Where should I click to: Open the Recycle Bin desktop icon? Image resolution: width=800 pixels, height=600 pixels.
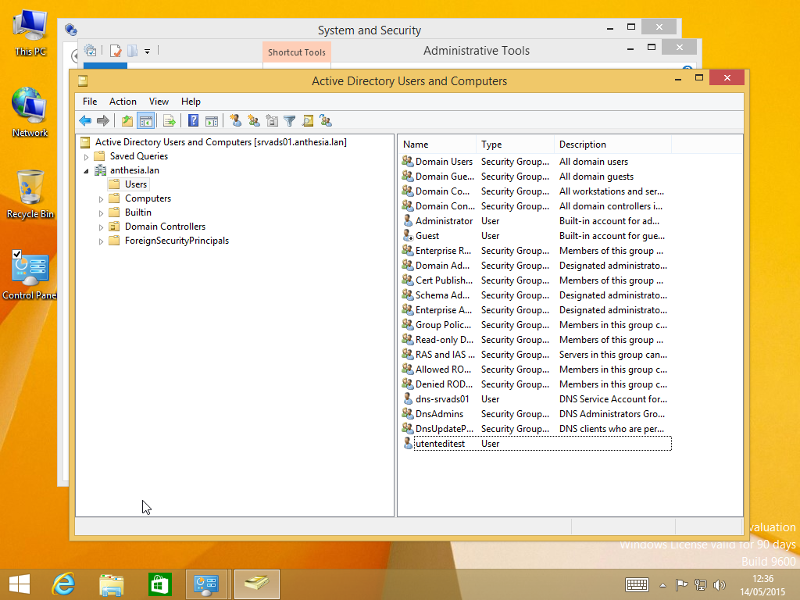(30, 194)
